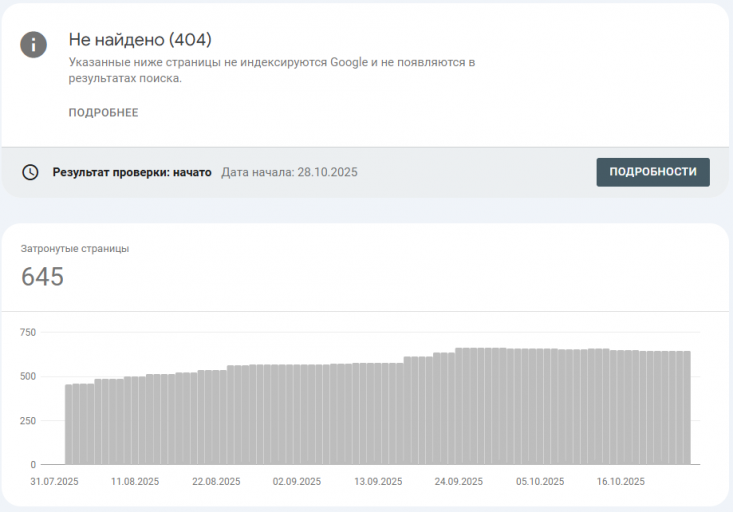Click the 16.10.2025 axis date
733x512 pixels.
click(621, 482)
